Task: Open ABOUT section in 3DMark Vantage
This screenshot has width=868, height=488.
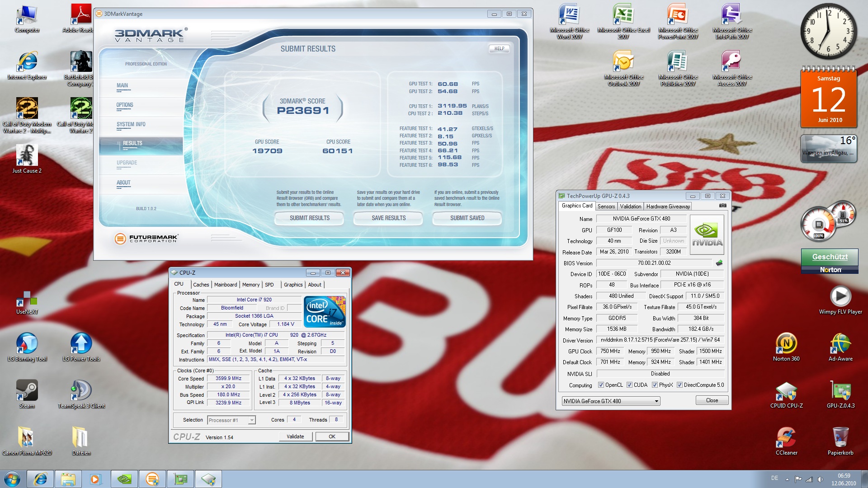Action: [x=141, y=184]
